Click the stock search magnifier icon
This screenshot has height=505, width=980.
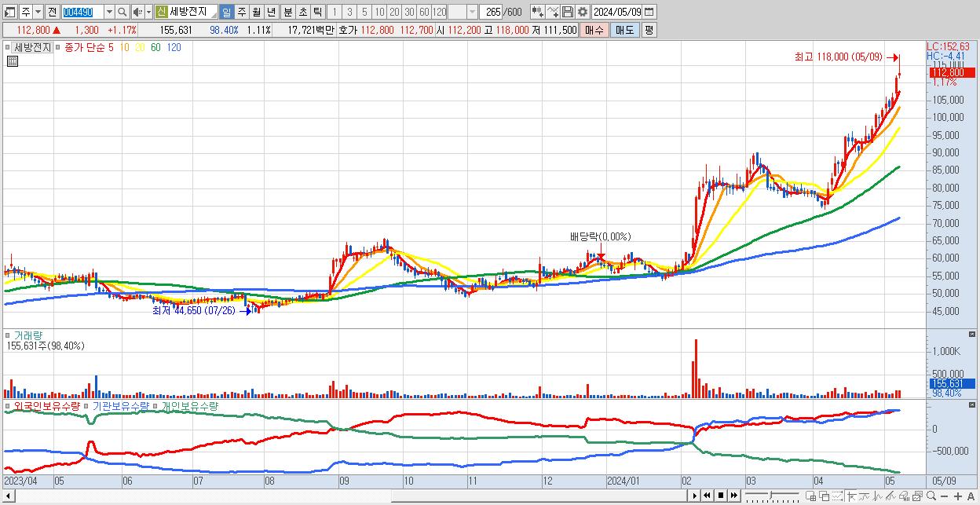point(122,12)
